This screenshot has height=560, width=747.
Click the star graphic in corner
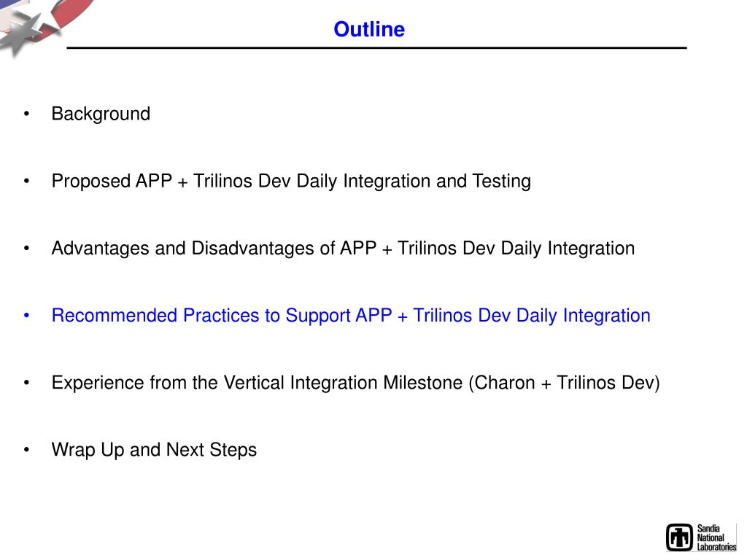point(28,29)
